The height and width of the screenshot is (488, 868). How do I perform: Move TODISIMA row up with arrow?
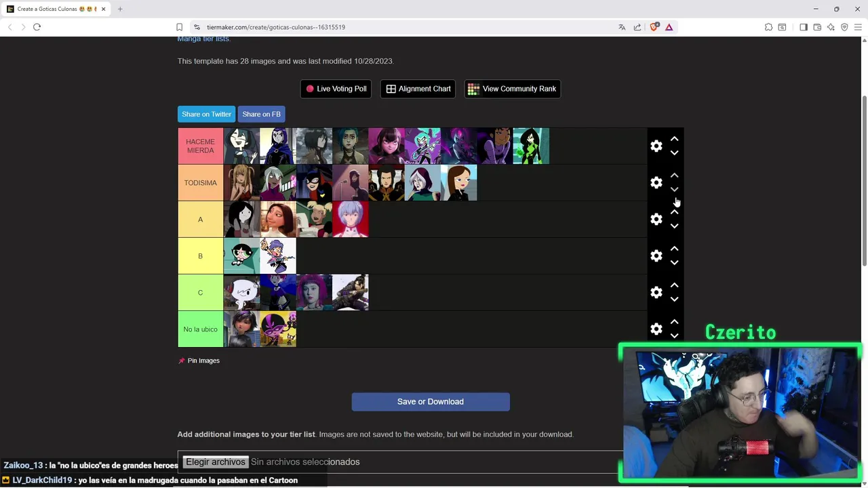pyautogui.click(x=674, y=175)
